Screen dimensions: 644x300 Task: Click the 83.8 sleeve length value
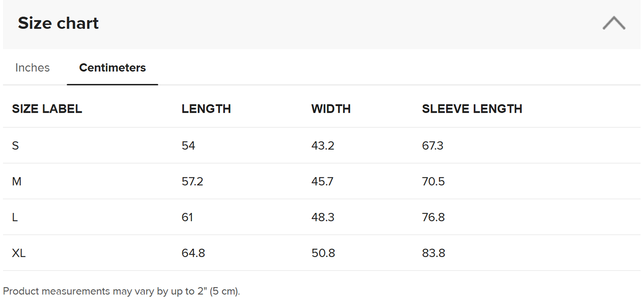point(434,253)
